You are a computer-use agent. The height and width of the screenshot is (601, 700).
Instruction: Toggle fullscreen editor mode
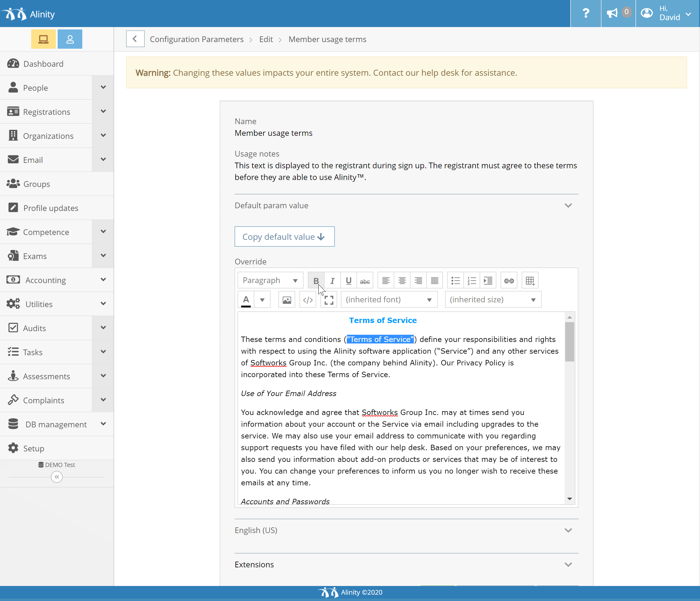(329, 300)
